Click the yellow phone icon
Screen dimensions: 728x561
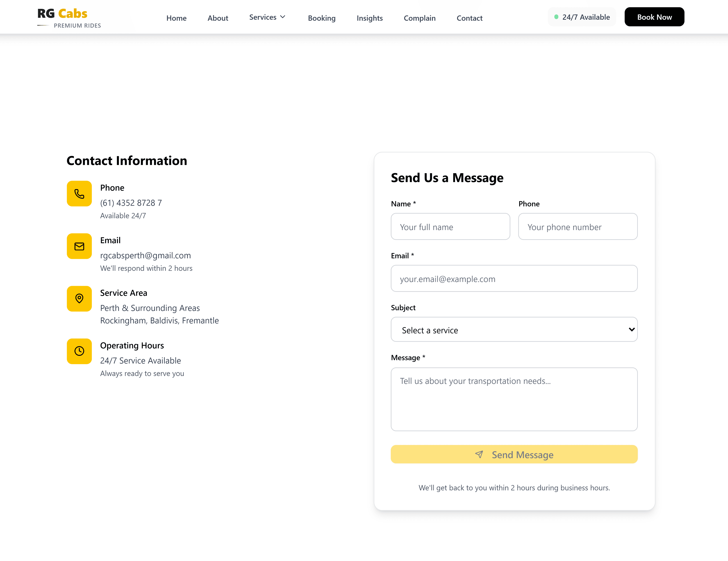[x=79, y=193]
